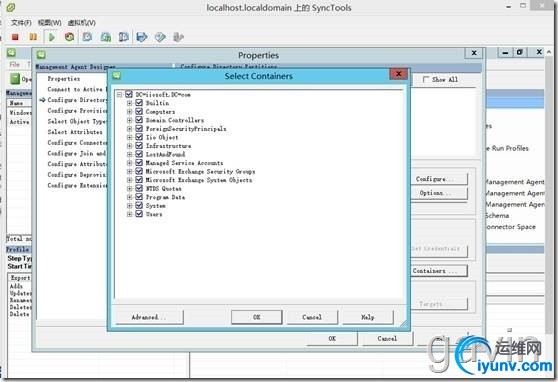
Task: Expand the NTDS Quotas node
Action: [130, 188]
